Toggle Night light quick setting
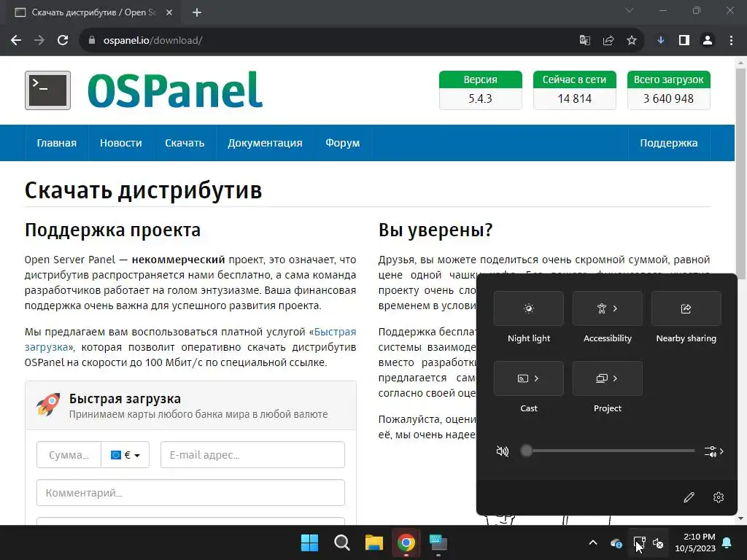 (x=529, y=308)
